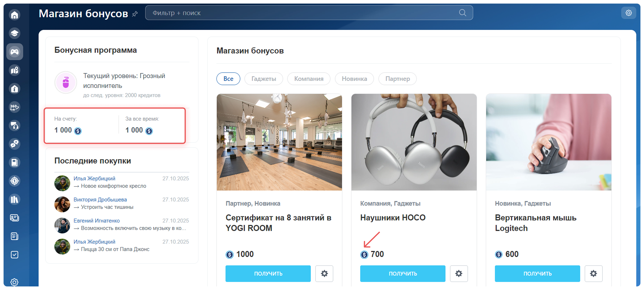644x290 pixels.
Task: Open gear settings for Logitech mouse
Action: [x=593, y=273]
